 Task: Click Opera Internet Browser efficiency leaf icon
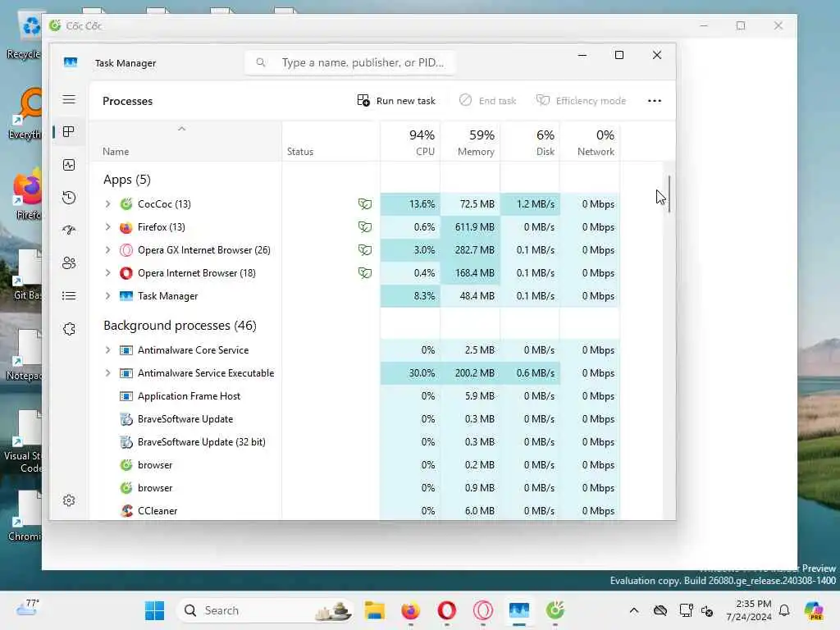point(365,273)
